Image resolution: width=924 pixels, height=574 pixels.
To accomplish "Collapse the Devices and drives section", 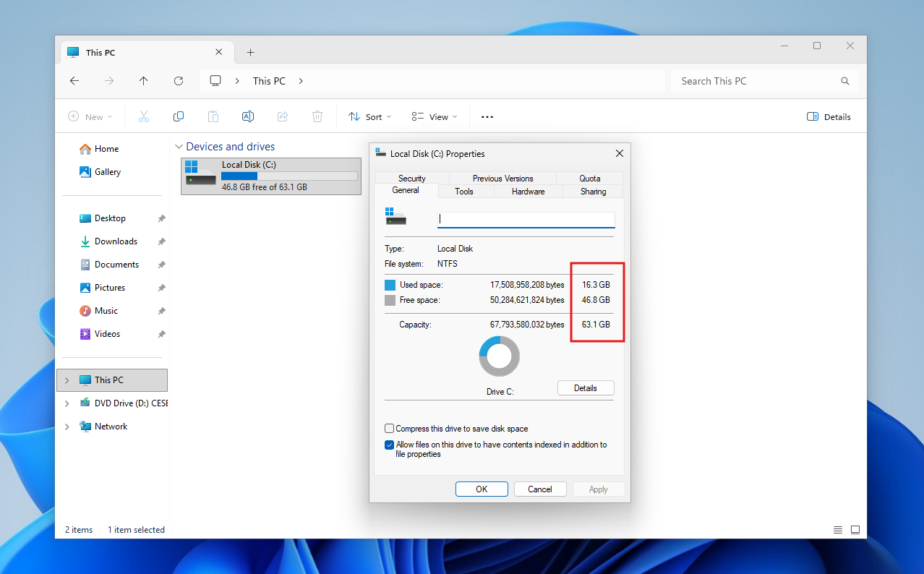I will pyautogui.click(x=179, y=146).
